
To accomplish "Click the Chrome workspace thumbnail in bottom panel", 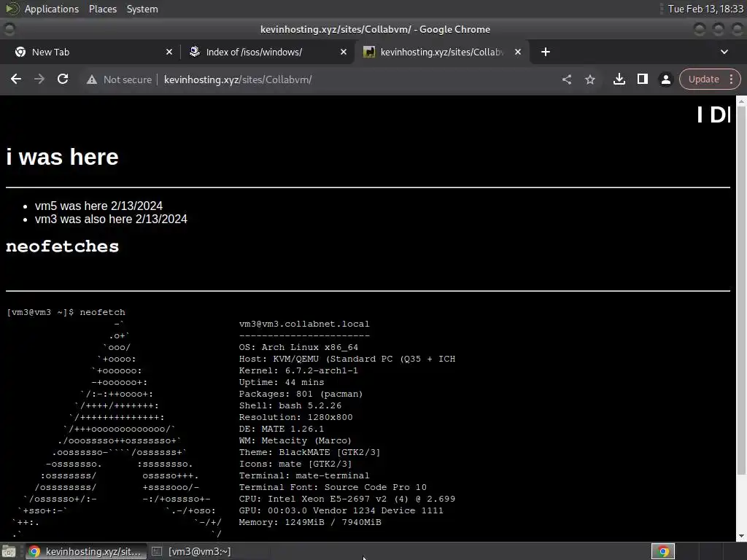I will [662, 551].
